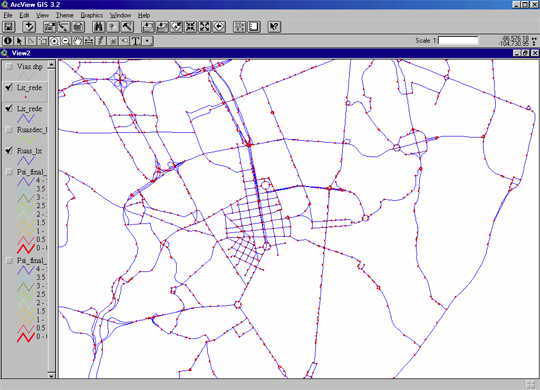Screen dimensions: 540x390
Task: Select the Measure ruler tool
Action: (89, 41)
